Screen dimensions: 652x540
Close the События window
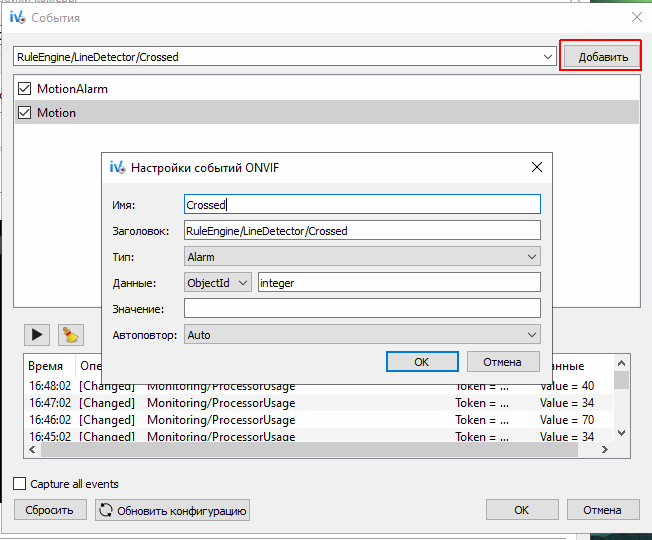click(637, 17)
